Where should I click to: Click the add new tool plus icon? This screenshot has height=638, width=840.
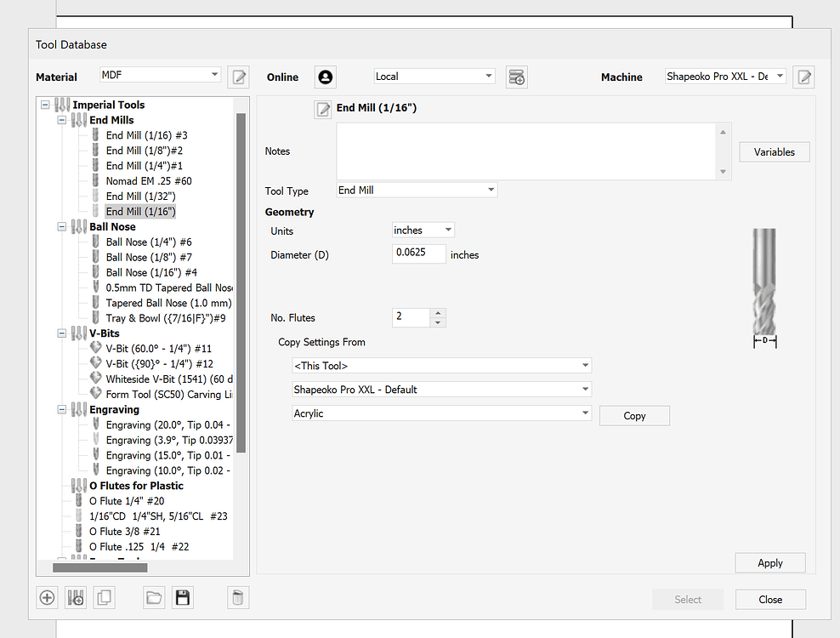47,597
